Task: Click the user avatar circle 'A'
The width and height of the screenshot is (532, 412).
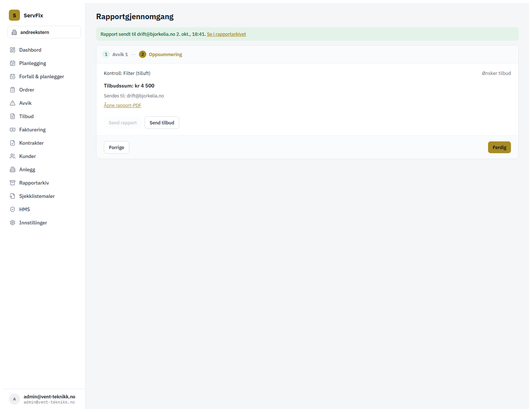Action: point(14,399)
